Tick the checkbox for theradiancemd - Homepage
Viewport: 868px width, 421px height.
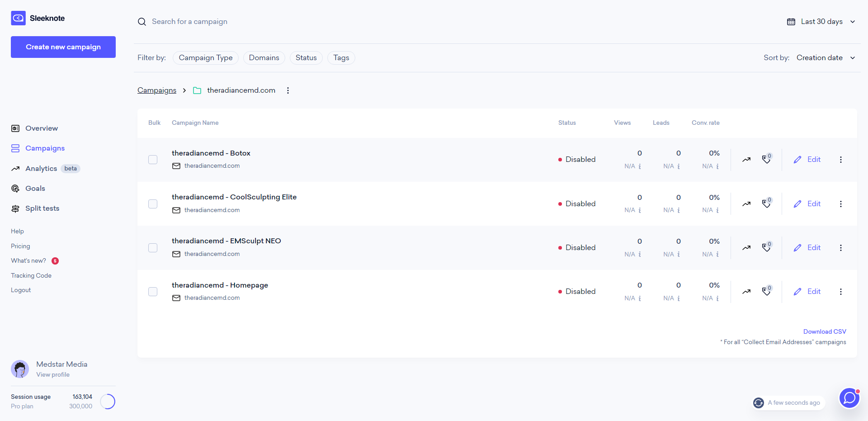pyautogui.click(x=153, y=292)
